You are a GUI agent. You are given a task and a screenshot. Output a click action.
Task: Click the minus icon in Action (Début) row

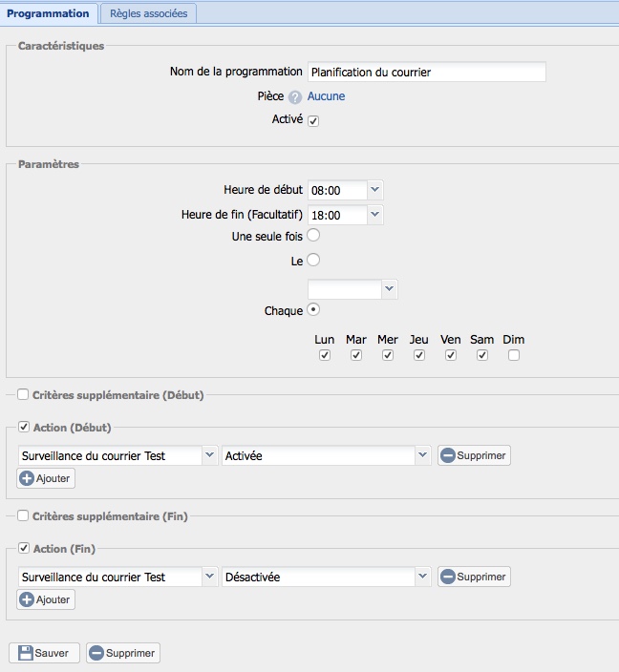(447, 456)
